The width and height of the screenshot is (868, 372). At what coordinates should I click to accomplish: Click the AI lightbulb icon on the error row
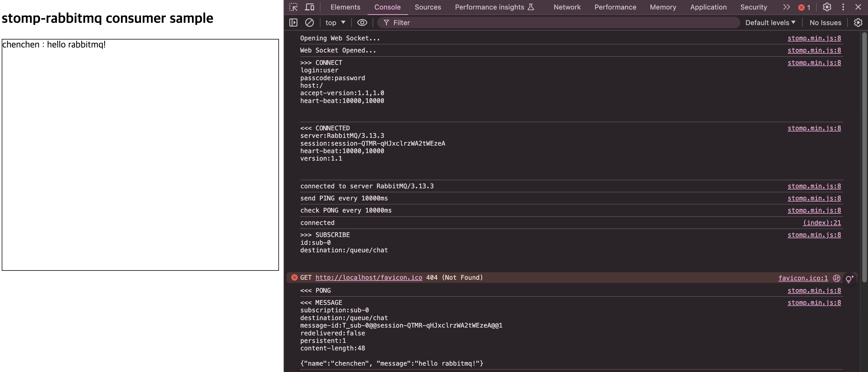tap(849, 278)
